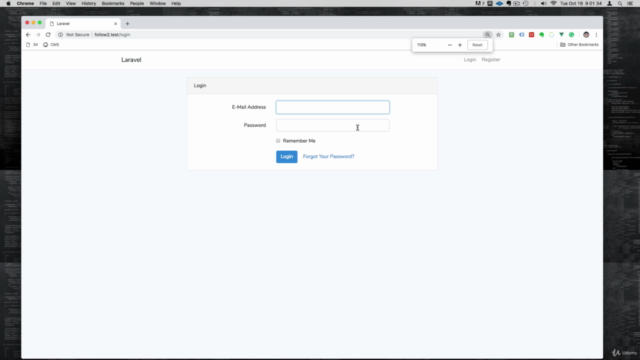This screenshot has height=360, width=640.
Task: Open a new tab with plus icon
Action: tap(127, 24)
